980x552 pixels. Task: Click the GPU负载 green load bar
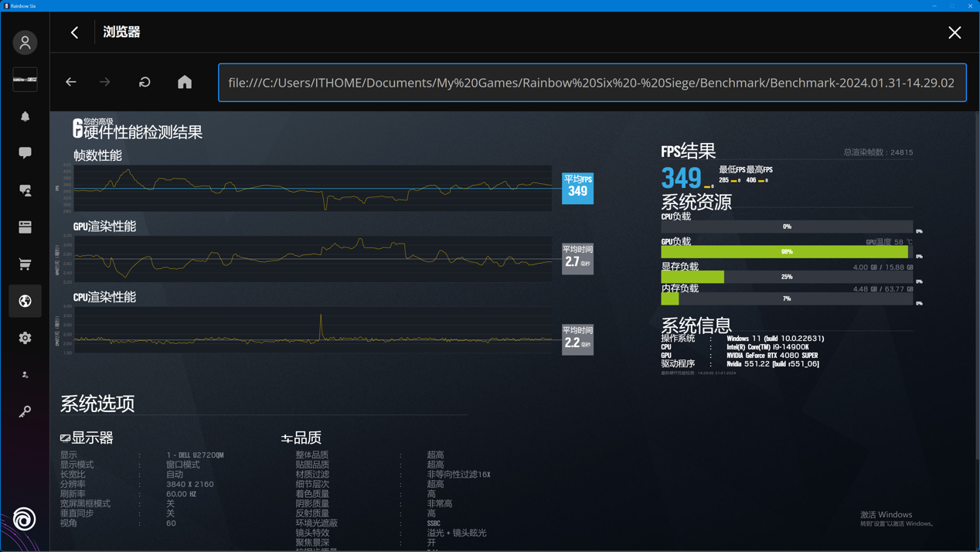pos(784,251)
